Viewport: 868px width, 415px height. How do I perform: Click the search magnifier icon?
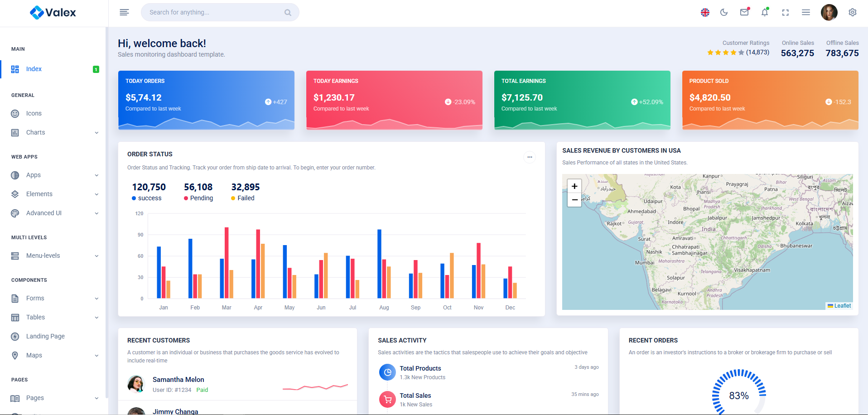(x=288, y=13)
